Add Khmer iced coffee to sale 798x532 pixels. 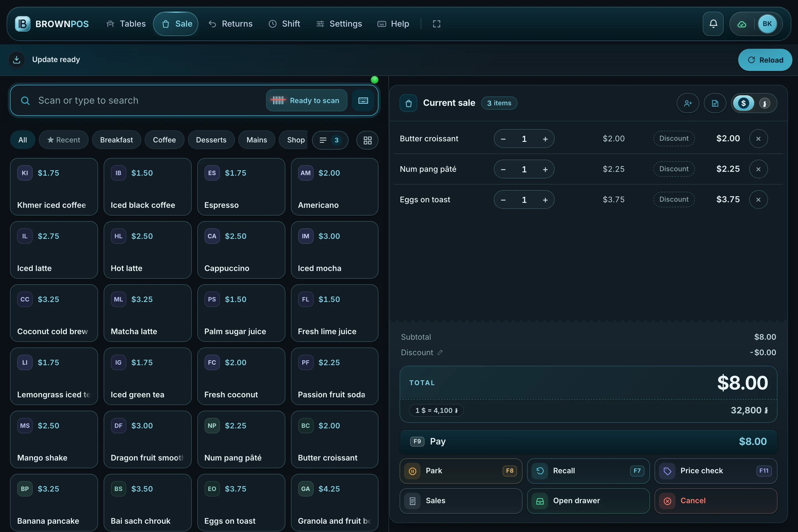pos(54,187)
